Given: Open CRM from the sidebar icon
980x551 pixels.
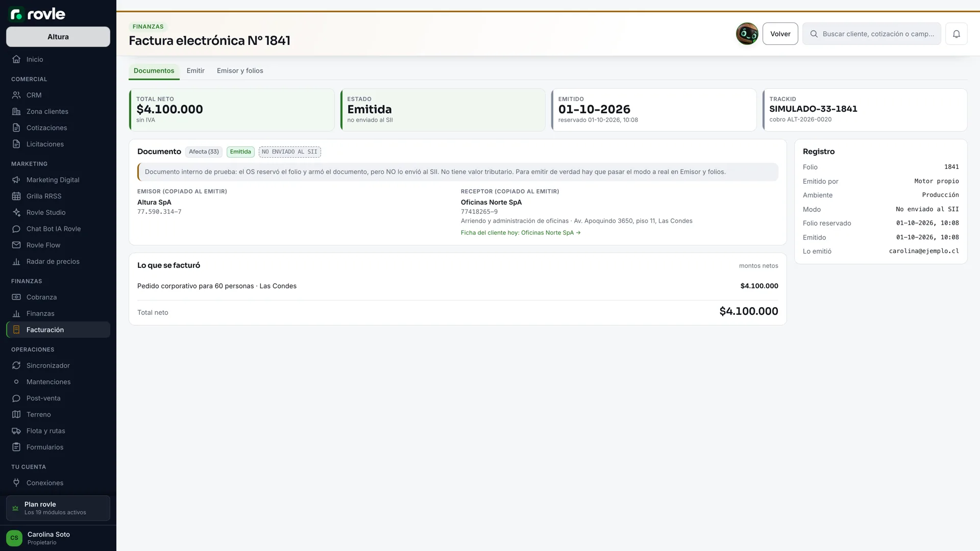Looking at the screenshot, I should pyautogui.click(x=16, y=95).
